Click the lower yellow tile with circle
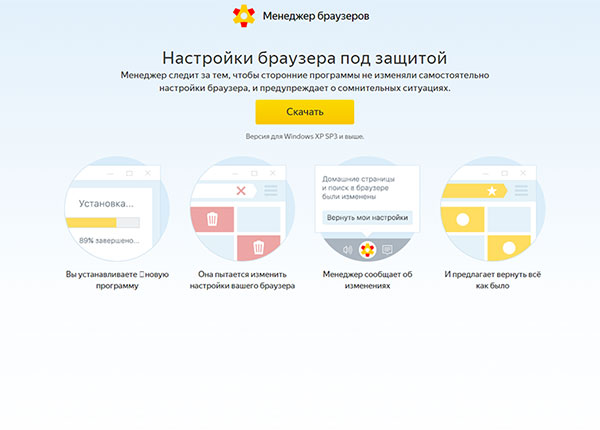The image size is (600, 430). 509,248
